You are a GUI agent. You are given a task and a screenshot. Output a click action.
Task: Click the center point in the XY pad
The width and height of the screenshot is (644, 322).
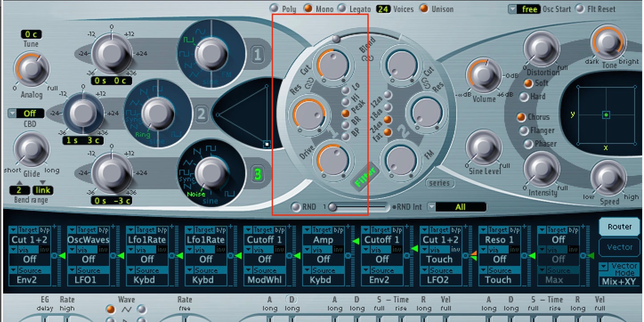tap(606, 115)
